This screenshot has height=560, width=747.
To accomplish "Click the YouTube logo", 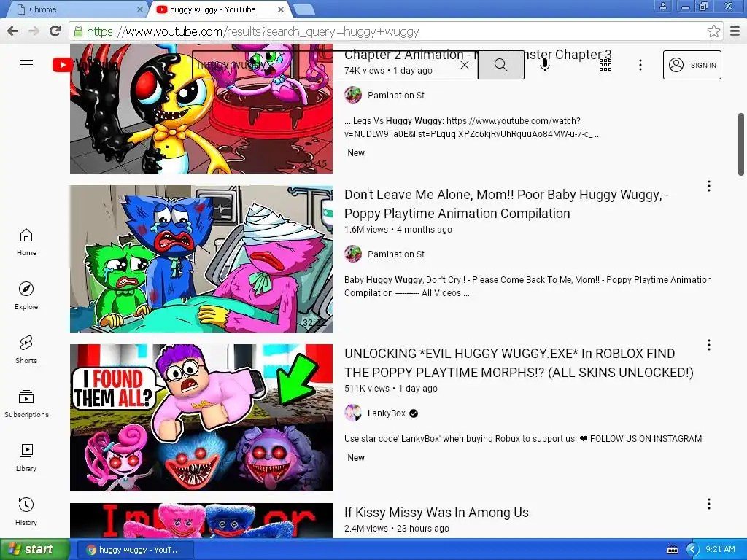I will point(85,65).
